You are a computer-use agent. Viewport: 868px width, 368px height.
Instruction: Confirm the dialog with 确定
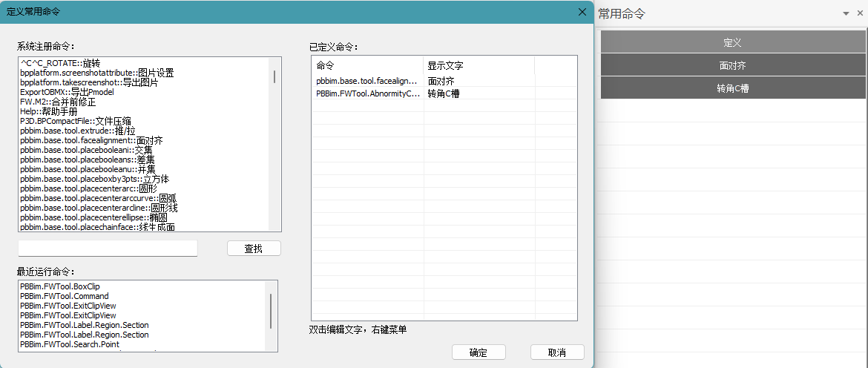pyautogui.click(x=479, y=352)
